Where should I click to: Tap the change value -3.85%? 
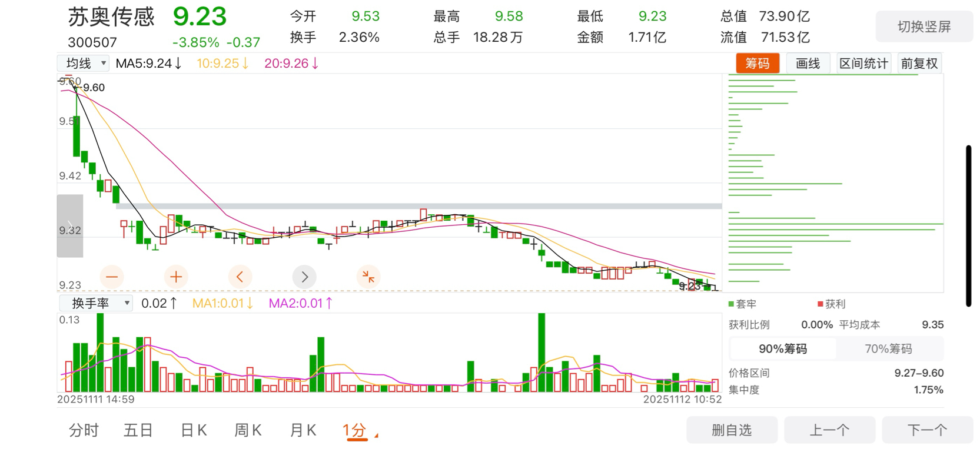click(x=195, y=42)
